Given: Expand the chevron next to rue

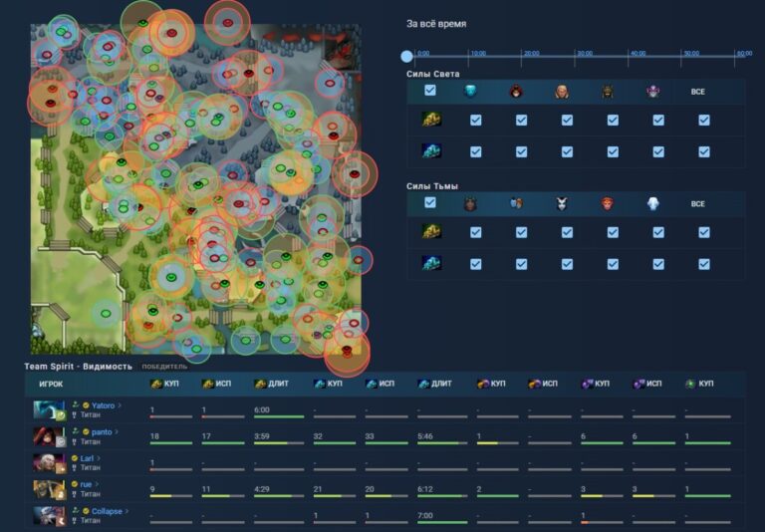Looking at the screenshot, I should [97, 484].
